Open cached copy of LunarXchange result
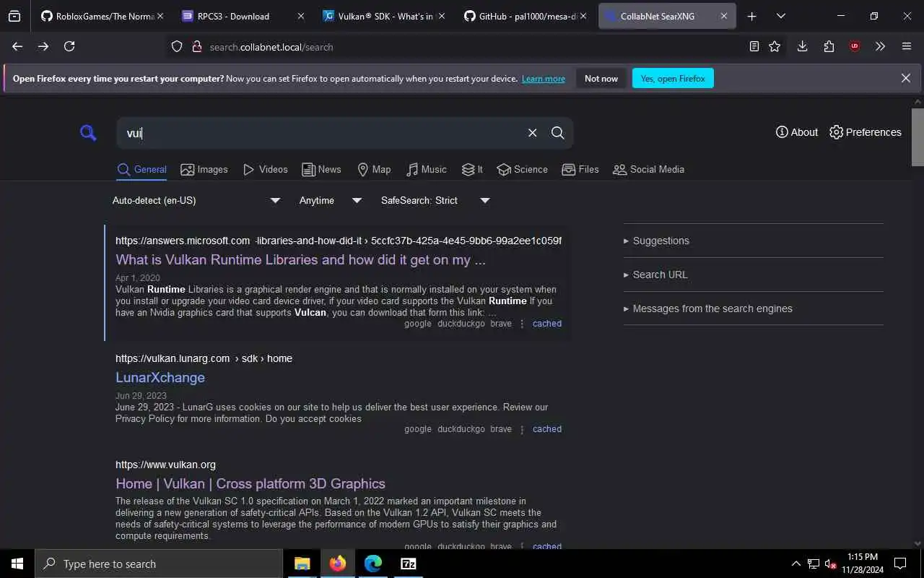 546,429
